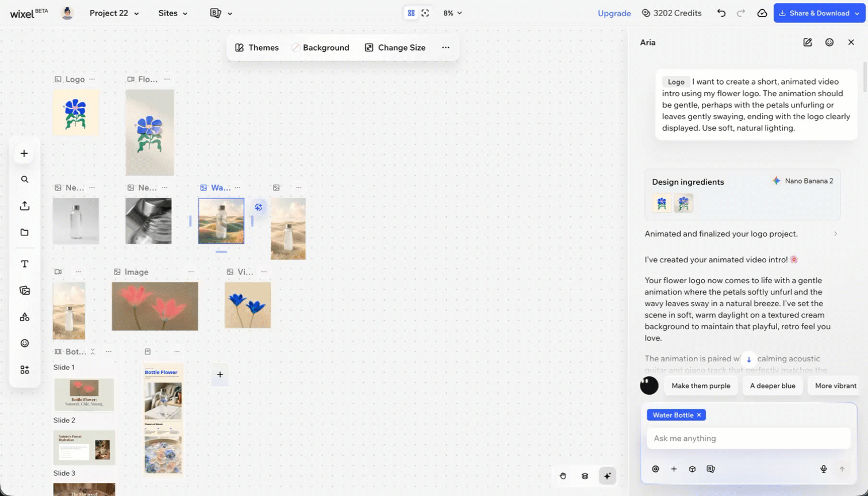Click the Upgrade link
868x496 pixels.
tap(614, 13)
